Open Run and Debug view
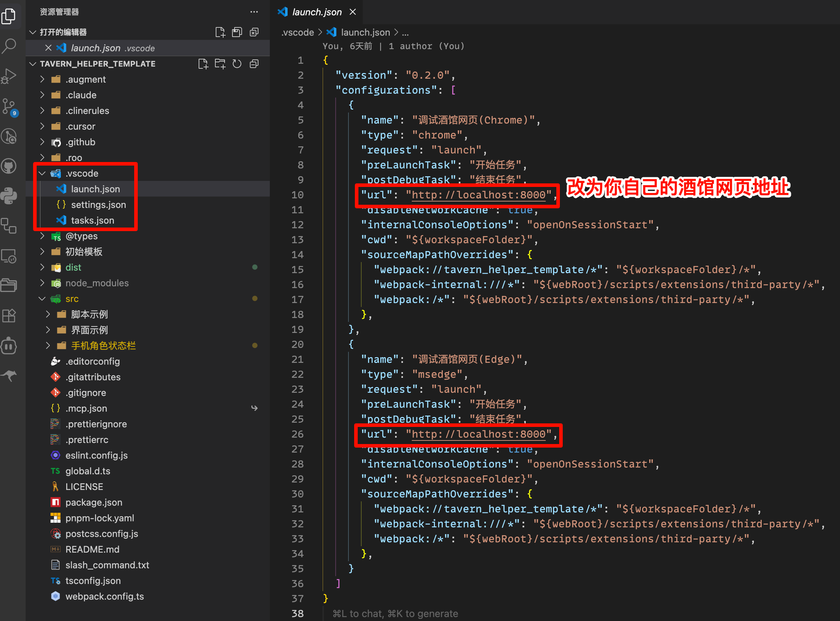 (x=9, y=76)
